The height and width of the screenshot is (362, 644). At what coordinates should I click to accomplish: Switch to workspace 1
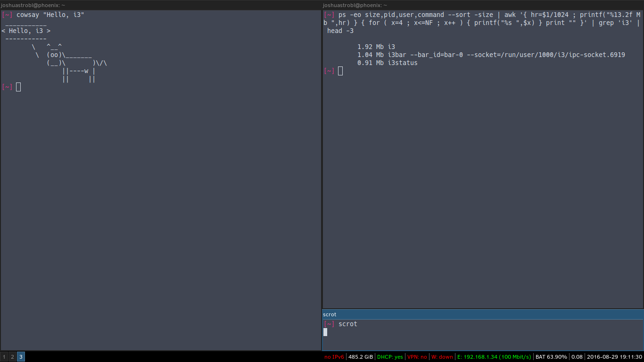click(4, 357)
